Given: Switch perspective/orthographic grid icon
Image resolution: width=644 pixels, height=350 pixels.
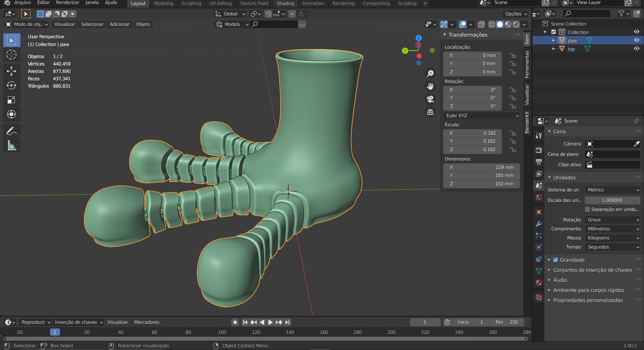Looking at the screenshot, I should [430, 112].
